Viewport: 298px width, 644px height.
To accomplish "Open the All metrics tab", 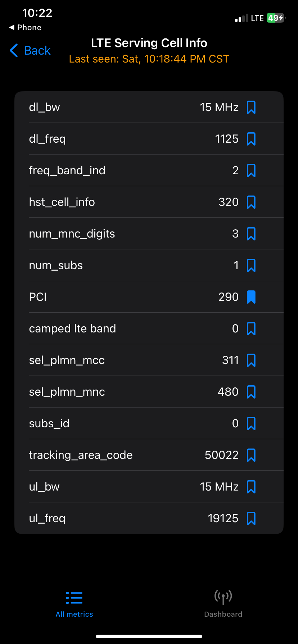I will [x=74, y=604].
